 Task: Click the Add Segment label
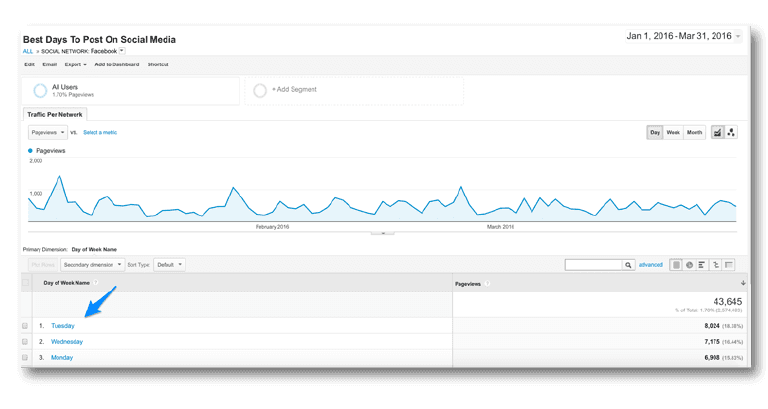pos(294,90)
